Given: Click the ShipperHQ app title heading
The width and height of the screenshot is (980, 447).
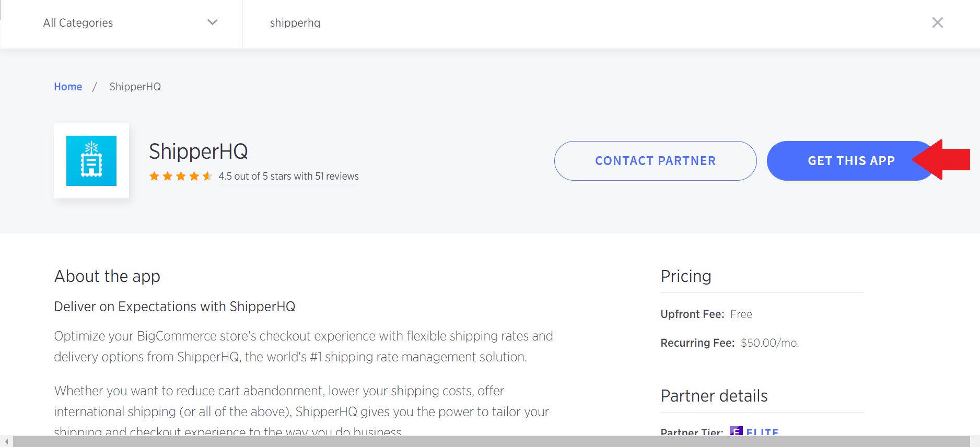Looking at the screenshot, I should (x=199, y=151).
